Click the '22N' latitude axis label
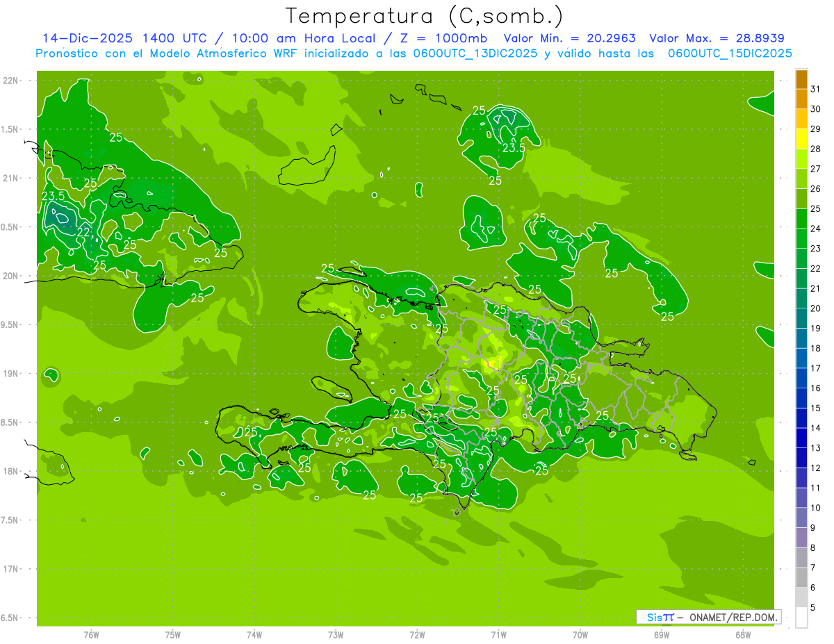The width and height of the screenshot is (834, 644). coord(10,81)
